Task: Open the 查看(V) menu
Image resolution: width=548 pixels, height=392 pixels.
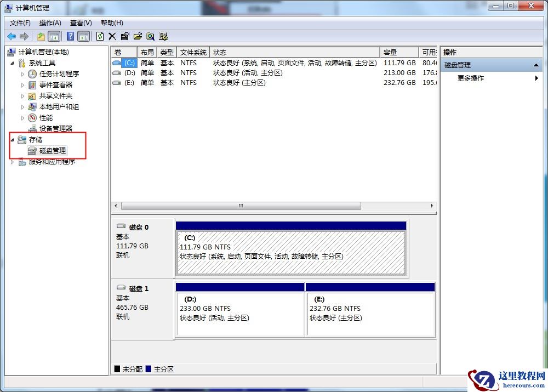Action: (80, 22)
